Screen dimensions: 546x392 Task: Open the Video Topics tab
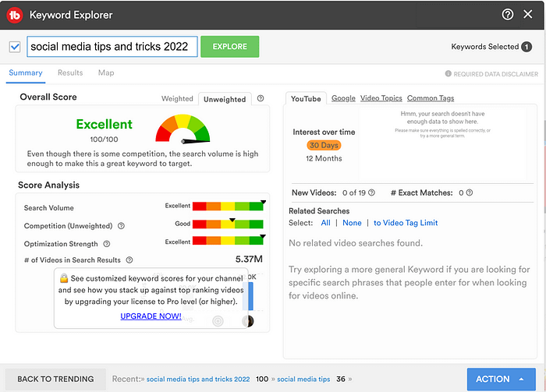[381, 98]
